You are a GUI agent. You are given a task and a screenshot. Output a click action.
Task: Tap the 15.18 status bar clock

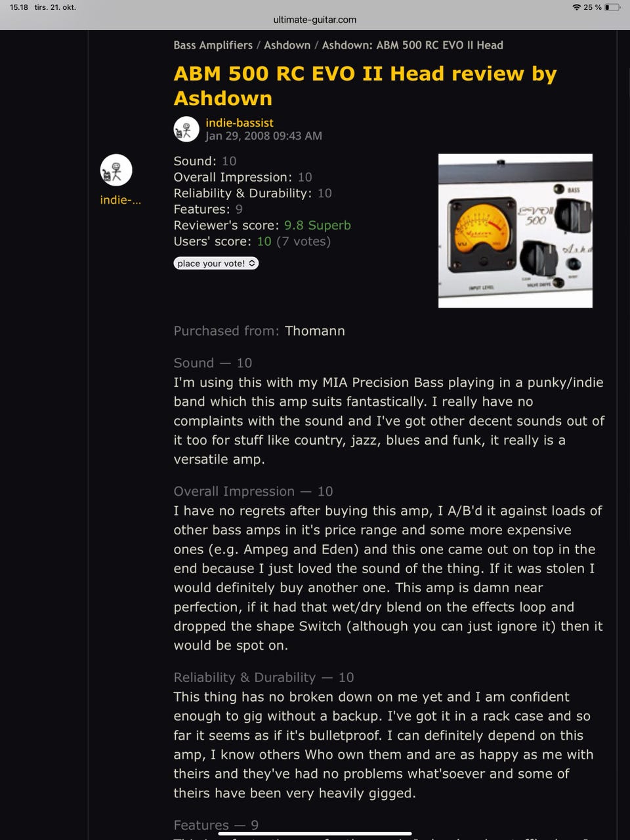19,7
